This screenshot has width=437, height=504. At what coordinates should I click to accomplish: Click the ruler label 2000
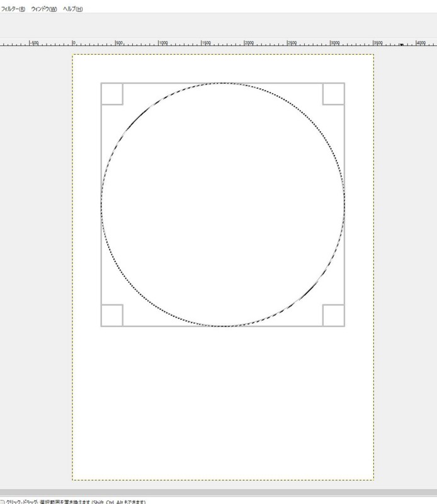pos(249,43)
